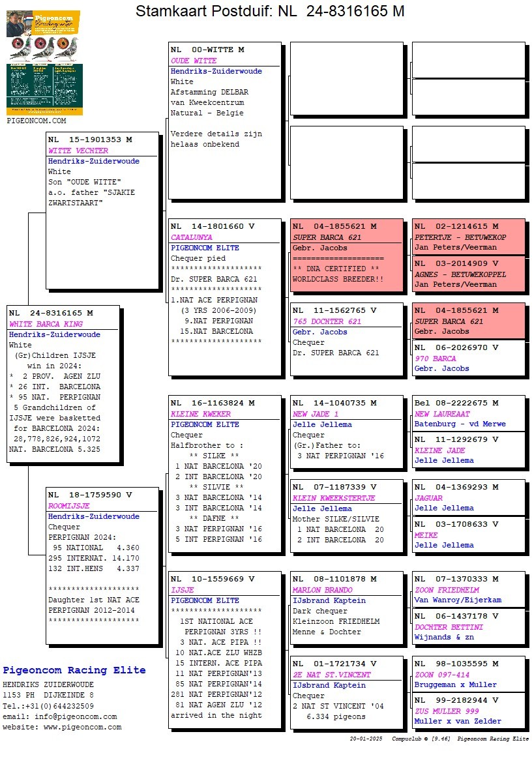This screenshot has width=532, height=764.
Task: Click the Pigeoncom Racing Elite heading
Action: [x=74, y=670]
